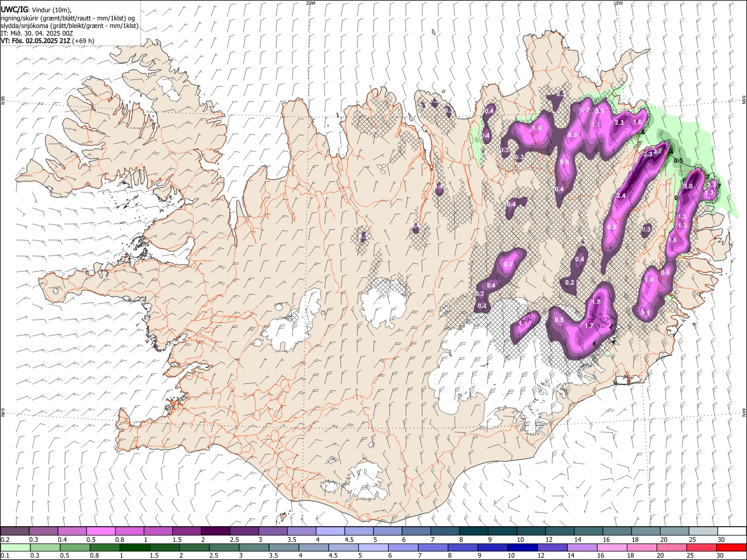The width and height of the screenshot is (747, 560).
Task: Click the red-pink 25 swatch, bottom legend row
Action: pos(701,547)
